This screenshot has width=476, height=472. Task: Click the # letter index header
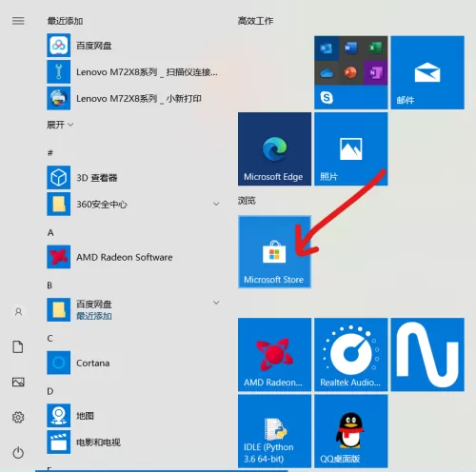point(50,153)
